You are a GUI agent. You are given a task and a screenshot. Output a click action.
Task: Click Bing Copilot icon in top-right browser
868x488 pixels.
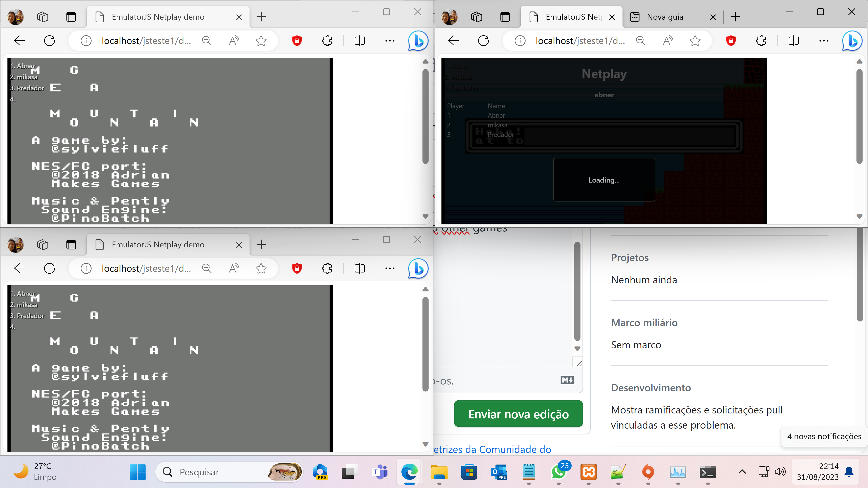[852, 41]
